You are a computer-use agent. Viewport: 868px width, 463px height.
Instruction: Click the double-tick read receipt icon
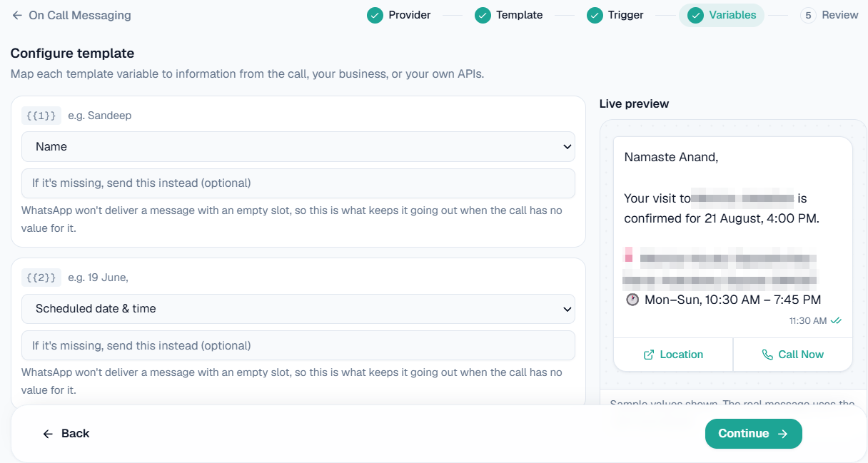pyautogui.click(x=836, y=321)
